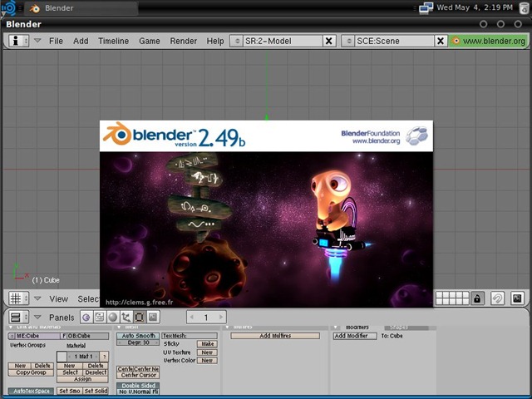The image size is (532, 399).
Task: Open the network monitor tray icon
Action: pyautogui.click(x=426, y=7)
